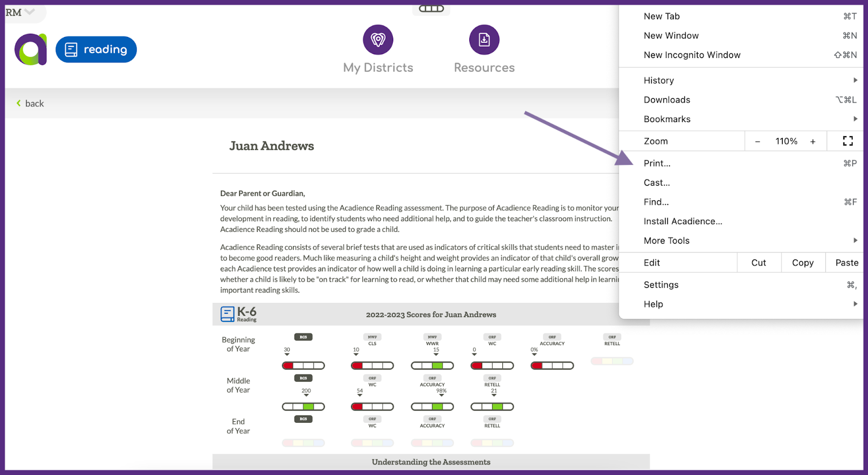This screenshot has height=475, width=868.
Task: Click Beginning of Year ORF Retell badge
Action: point(612,337)
